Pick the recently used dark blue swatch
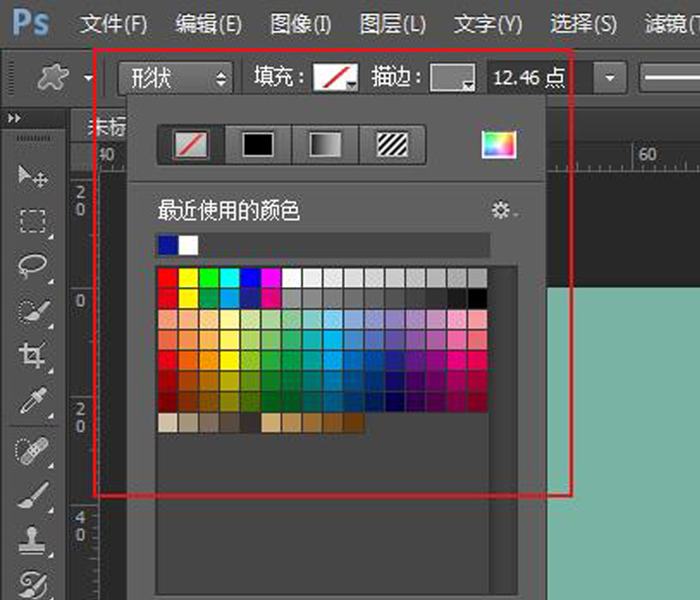The width and height of the screenshot is (700, 600). (x=168, y=245)
